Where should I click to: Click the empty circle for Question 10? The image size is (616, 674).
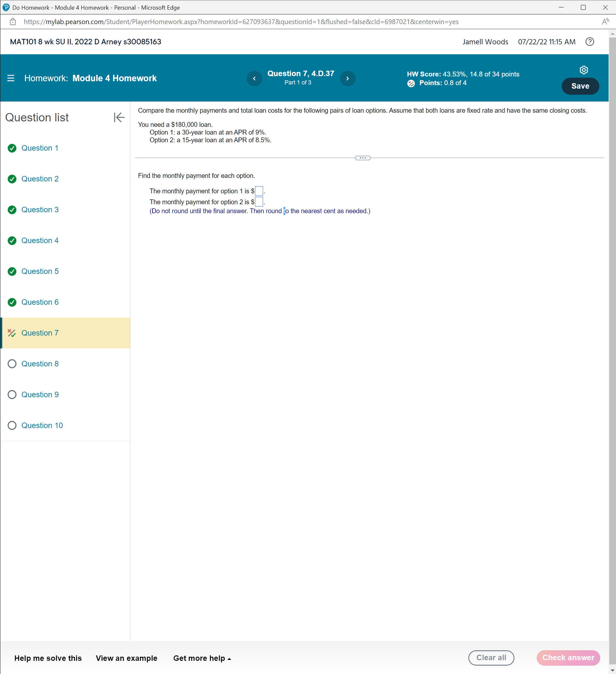(x=12, y=425)
